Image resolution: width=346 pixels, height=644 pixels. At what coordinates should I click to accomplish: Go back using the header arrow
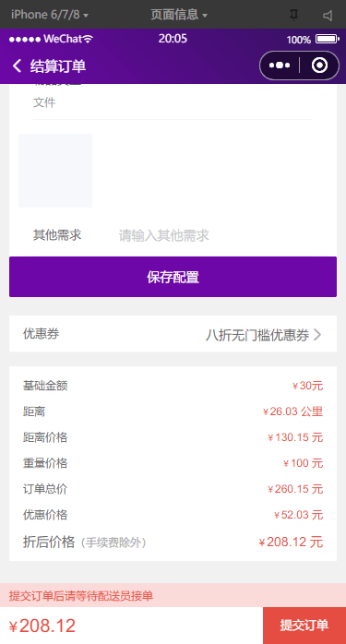17,66
